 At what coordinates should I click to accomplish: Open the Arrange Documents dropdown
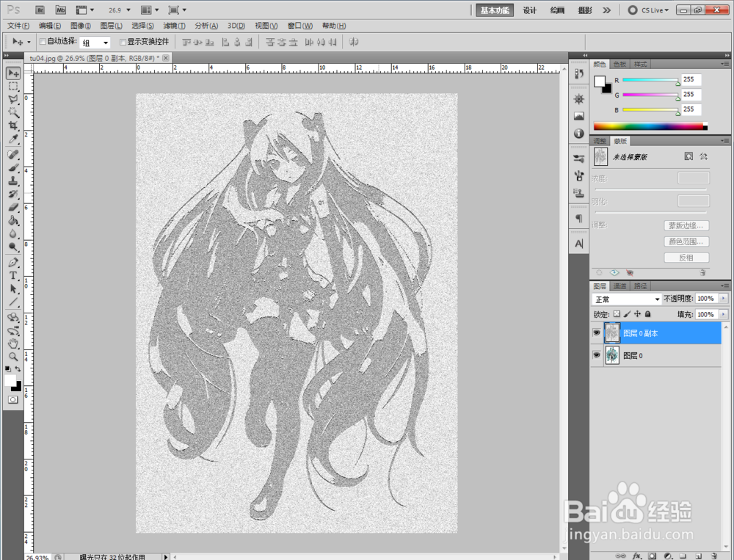point(150,10)
